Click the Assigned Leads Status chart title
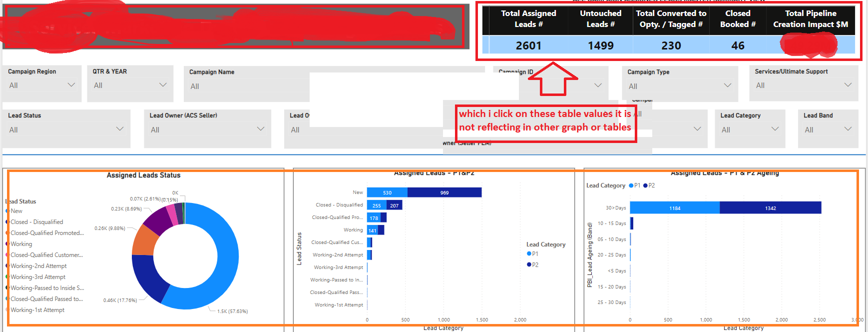Viewport: 868px width, 332px height. click(x=143, y=175)
